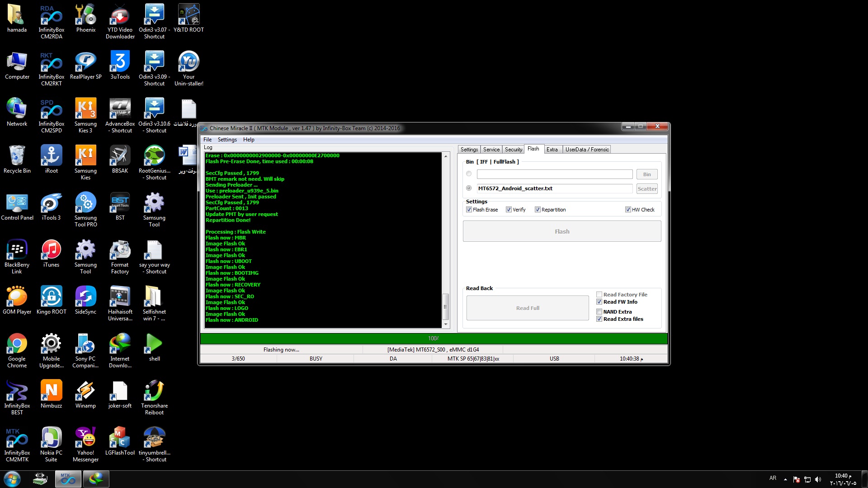Click the log scrollbar down arrow
The width and height of the screenshot is (868, 488).
pos(446,324)
